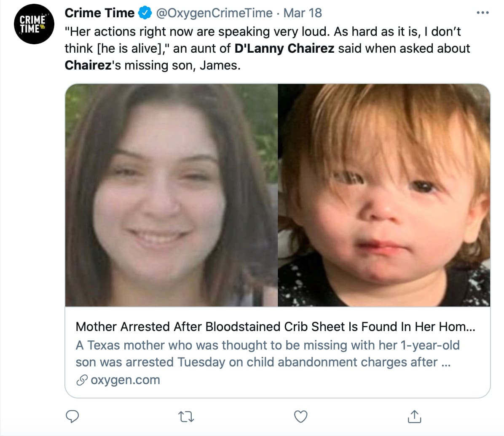The width and height of the screenshot is (504, 436).
Task: Click the chain link icon beside oxygen.com
Action: click(x=81, y=380)
